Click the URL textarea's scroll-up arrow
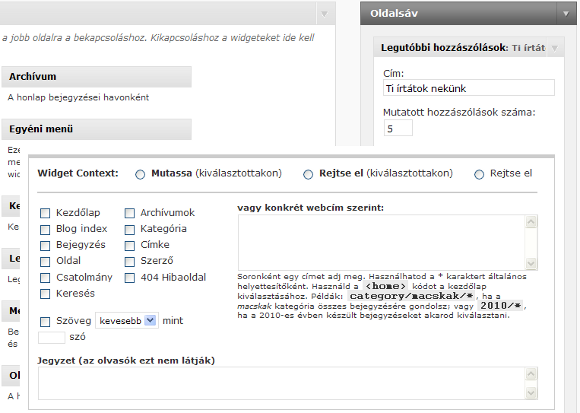The image size is (580, 413). [x=531, y=221]
